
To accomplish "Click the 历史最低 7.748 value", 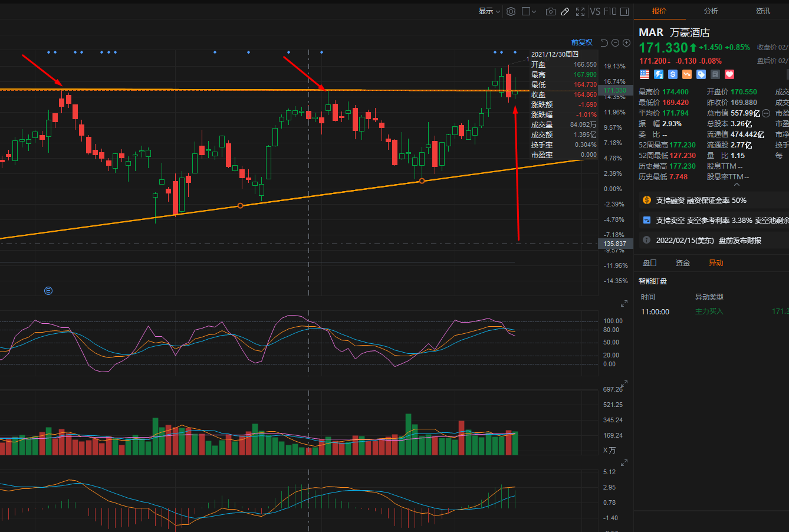I will [x=678, y=177].
